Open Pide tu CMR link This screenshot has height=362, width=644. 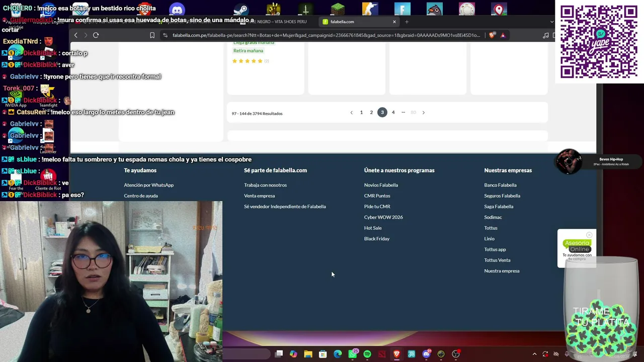click(377, 207)
